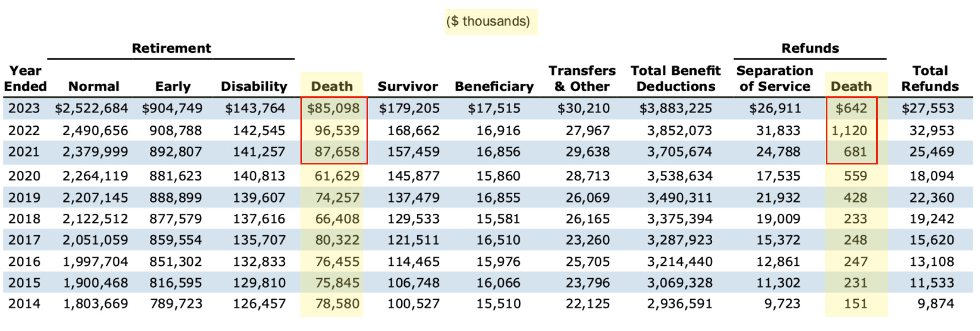Select the 'Total Refunds' column header

[930, 79]
